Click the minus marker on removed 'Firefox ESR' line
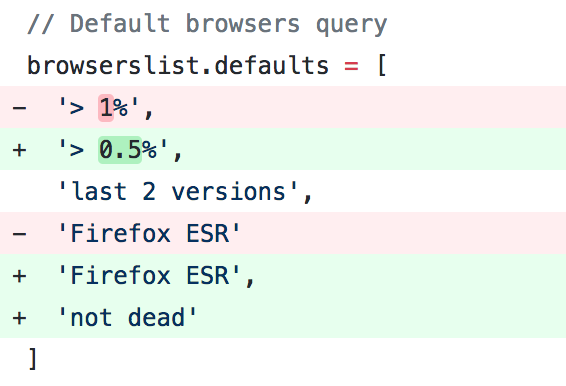The image size is (566, 386). [x=19, y=234]
